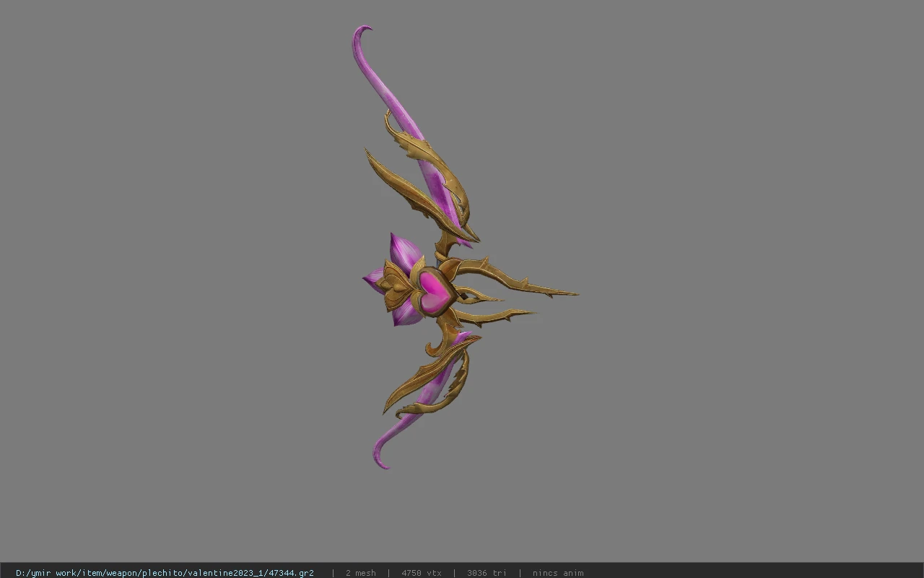This screenshot has height=578, width=924.
Task: Click the pink heart gem on the bow model
Action: click(x=434, y=292)
